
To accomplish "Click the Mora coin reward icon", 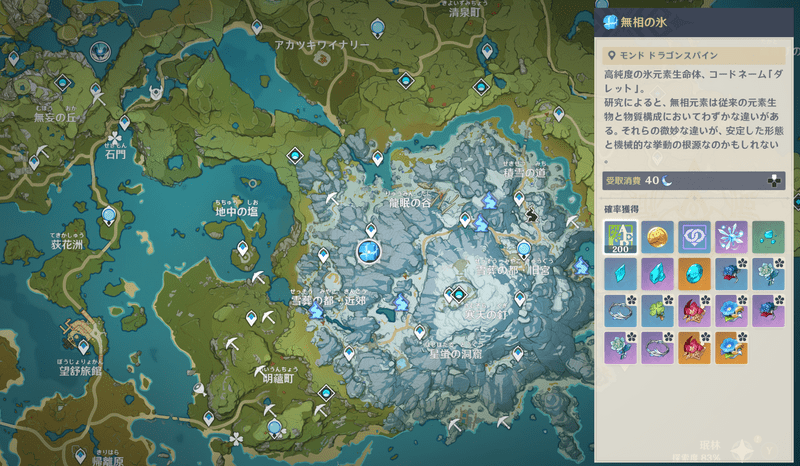I will pyautogui.click(x=658, y=237).
